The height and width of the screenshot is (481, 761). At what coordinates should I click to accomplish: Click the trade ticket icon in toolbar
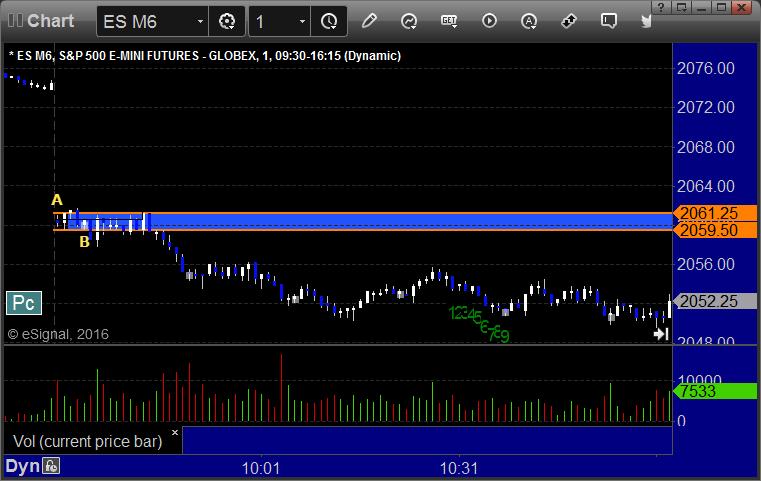click(569, 21)
